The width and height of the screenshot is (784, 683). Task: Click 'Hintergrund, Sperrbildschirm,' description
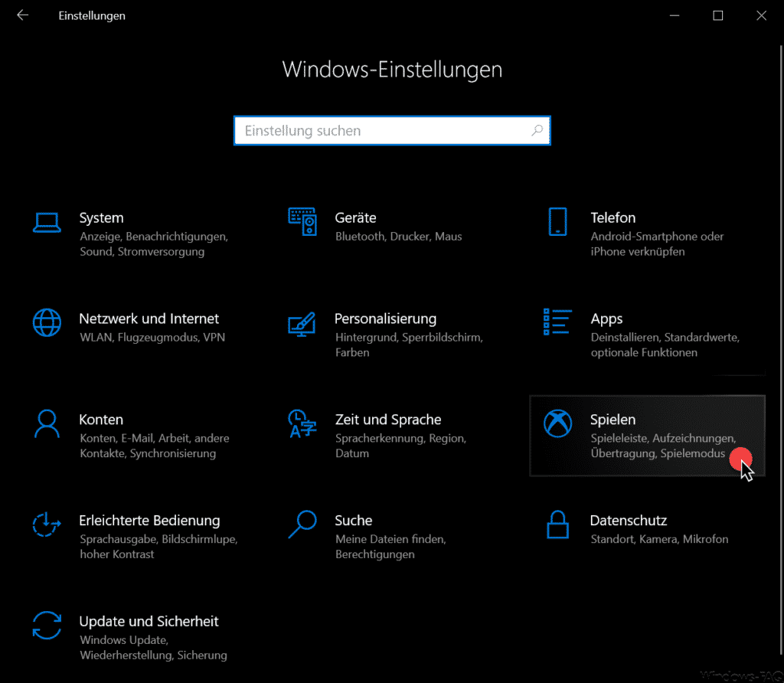409,338
